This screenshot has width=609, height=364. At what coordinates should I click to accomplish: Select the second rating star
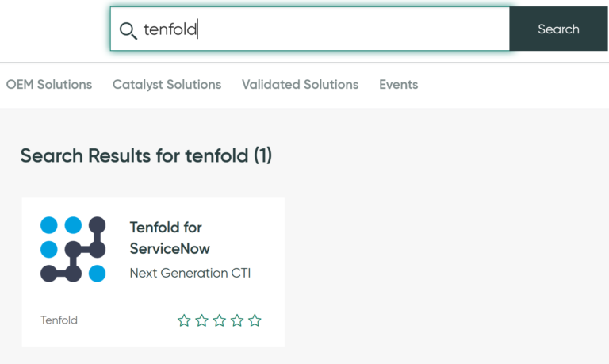pyautogui.click(x=201, y=320)
